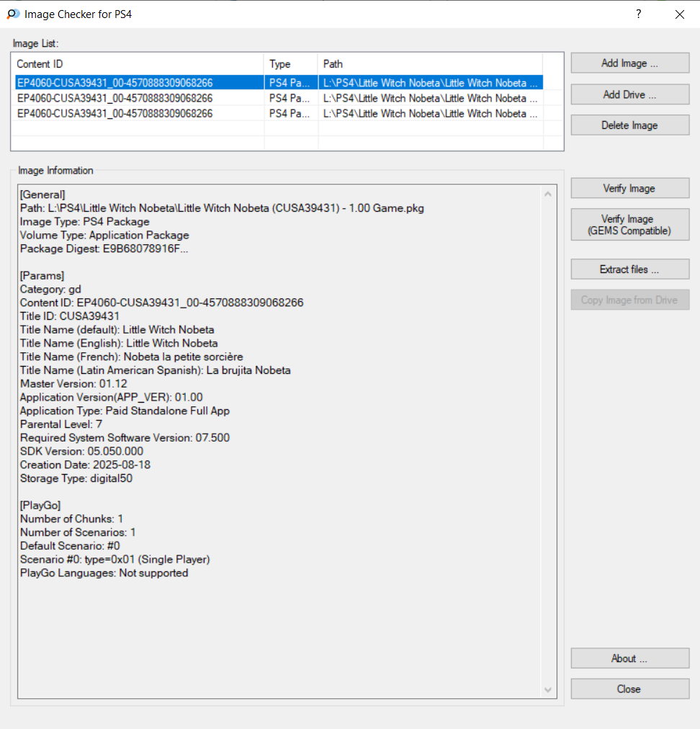
Task: Click the Required System Software Version line
Action: [125, 437]
